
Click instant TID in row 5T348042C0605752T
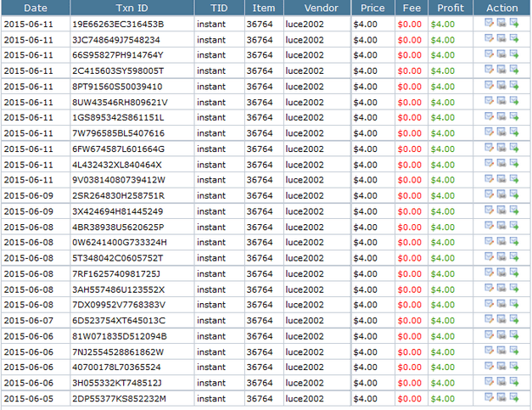[x=211, y=258]
